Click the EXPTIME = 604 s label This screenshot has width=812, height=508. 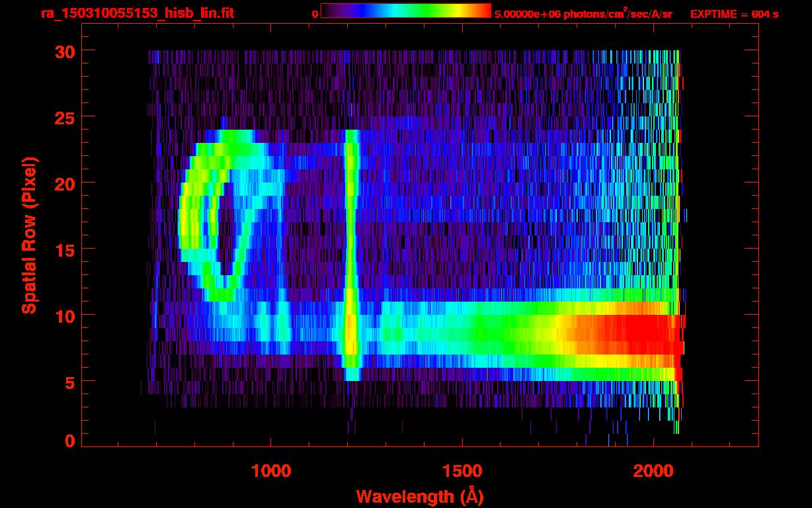click(x=734, y=14)
